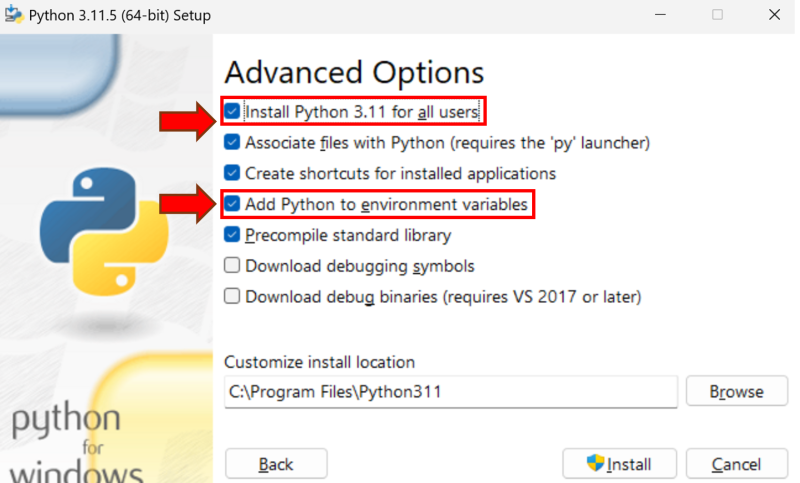This screenshot has height=483, width=800.
Task: Uncheck Precompile standard library
Action: tap(232, 235)
